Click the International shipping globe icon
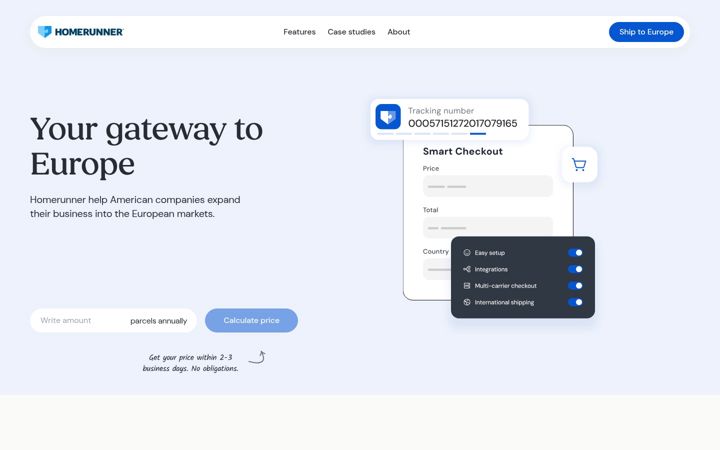Image resolution: width=720 pixels, height=450 pixels. 467,302
